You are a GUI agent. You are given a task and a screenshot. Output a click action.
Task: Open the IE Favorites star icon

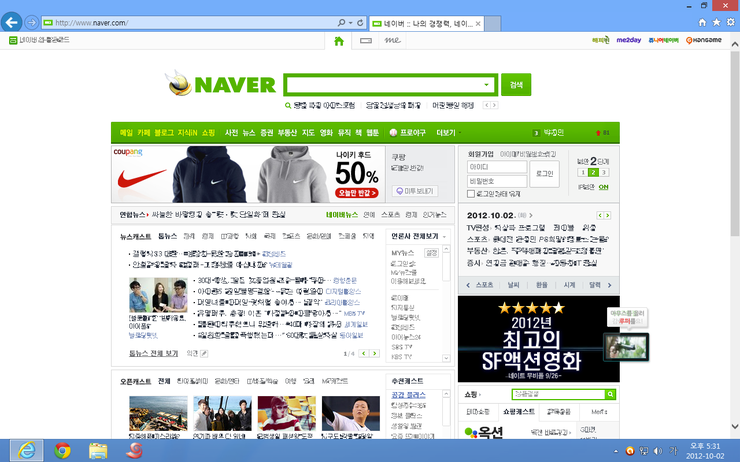[x=716, y=22]
